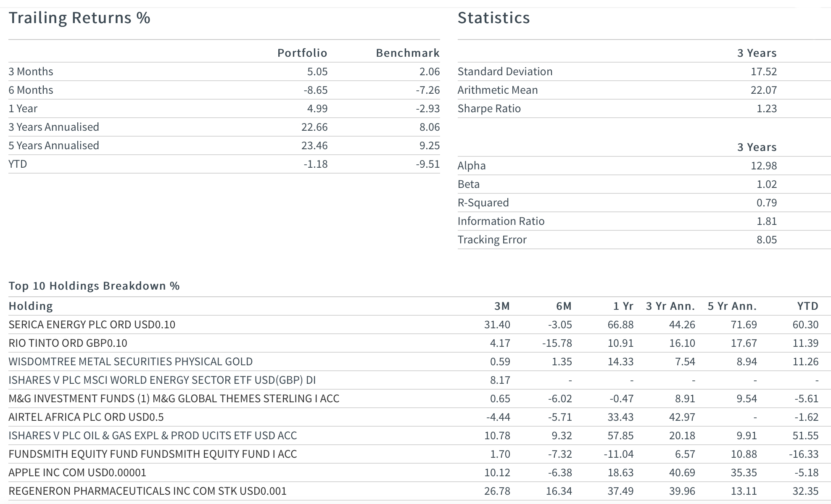Click the YTD holdings column header
The image size is (831, 504).
pos(808,306)
